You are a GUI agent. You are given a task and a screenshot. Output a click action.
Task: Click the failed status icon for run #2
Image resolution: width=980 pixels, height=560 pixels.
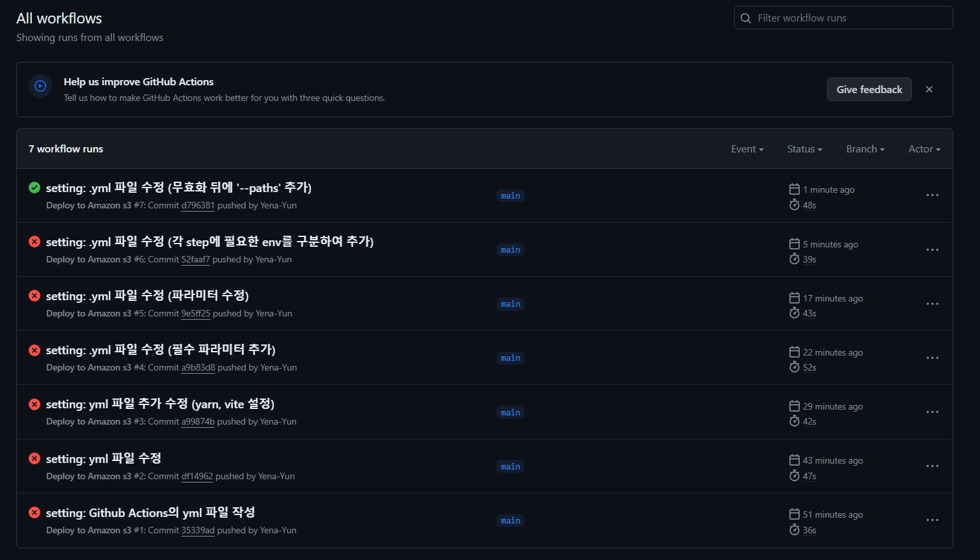(x=34, y=458)
